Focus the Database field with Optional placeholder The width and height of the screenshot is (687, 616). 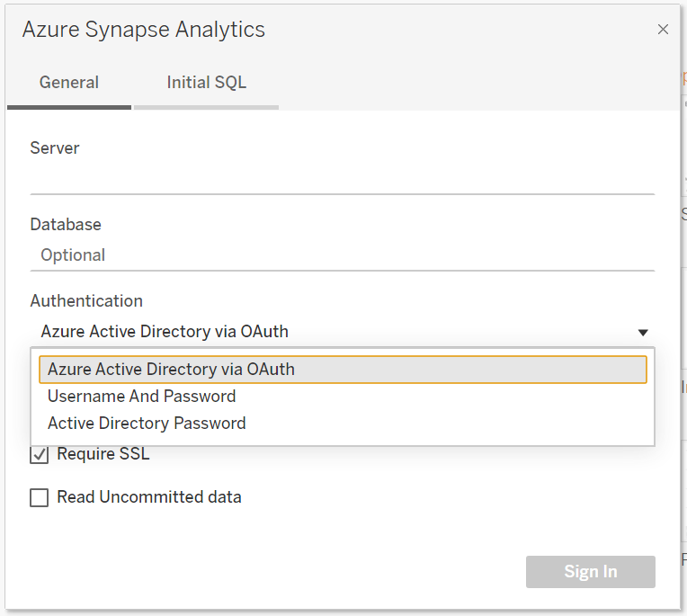tap(342, 255)
